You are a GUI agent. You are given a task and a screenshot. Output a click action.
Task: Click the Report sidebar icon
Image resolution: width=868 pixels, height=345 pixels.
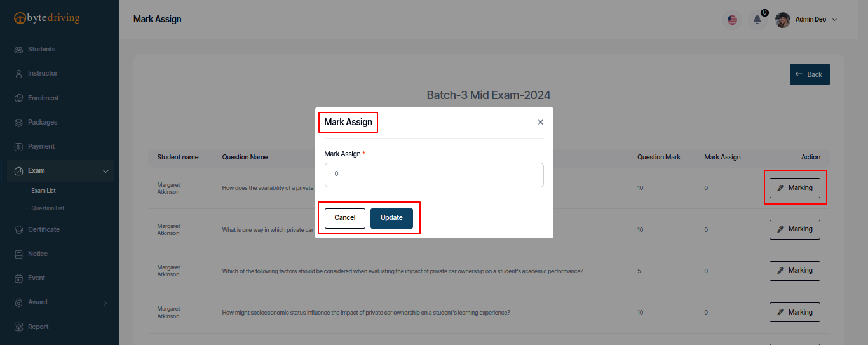click(x=18, y=327)
